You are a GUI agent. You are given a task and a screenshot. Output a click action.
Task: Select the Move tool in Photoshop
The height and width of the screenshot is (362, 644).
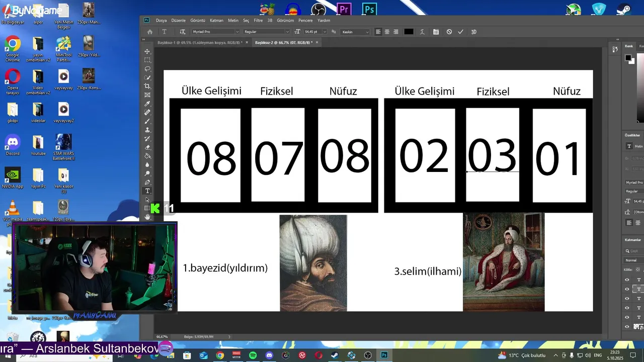[147, 51]
